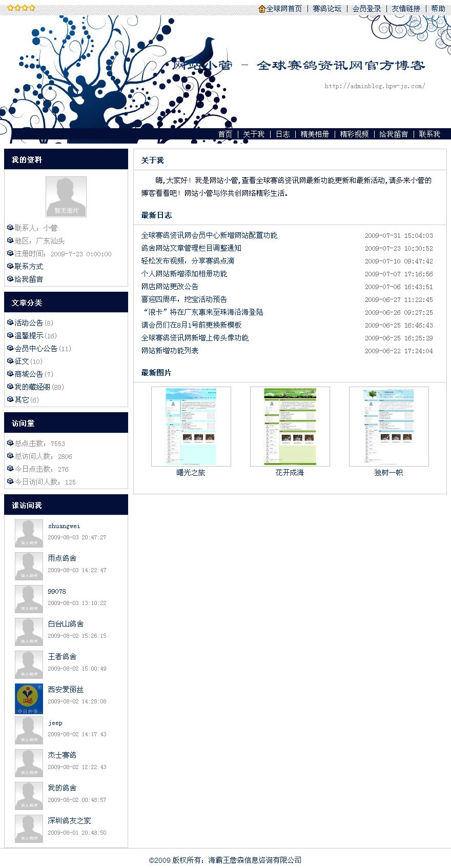Viewport: 451px width, 868px height.
Task: Click the avatar icon of visitor 99078
Action: pyautogui.click(x=29, y=599)
